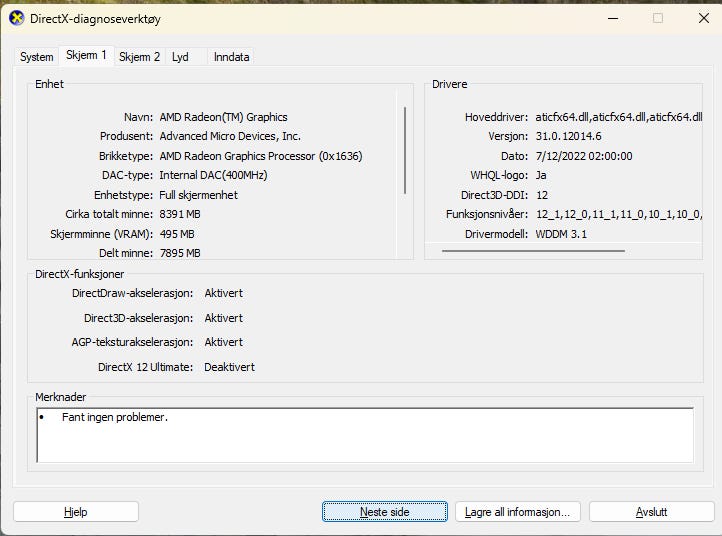The width and height of the screenshot is (722, 536).
Task: Click the driver version '31.0.12014.6'
Action: click(x=568, y=136)
